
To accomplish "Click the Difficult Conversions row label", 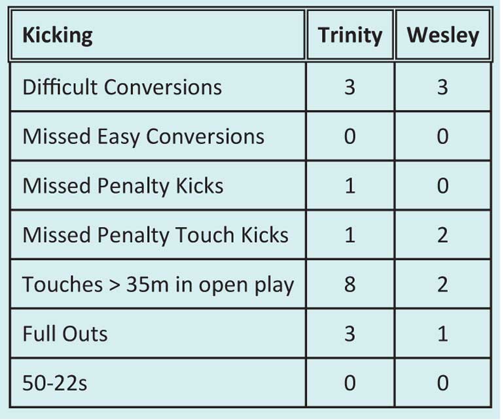I will (122, 87).
